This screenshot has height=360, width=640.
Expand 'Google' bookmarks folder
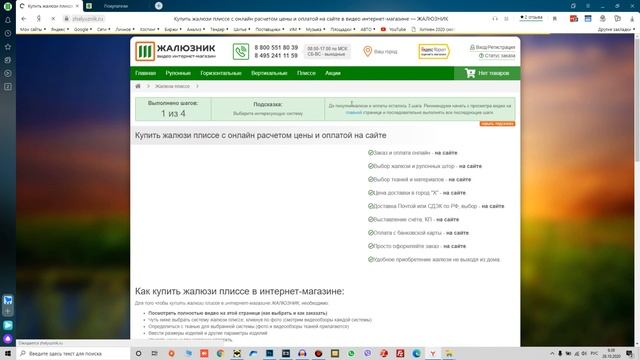point(83,29)
